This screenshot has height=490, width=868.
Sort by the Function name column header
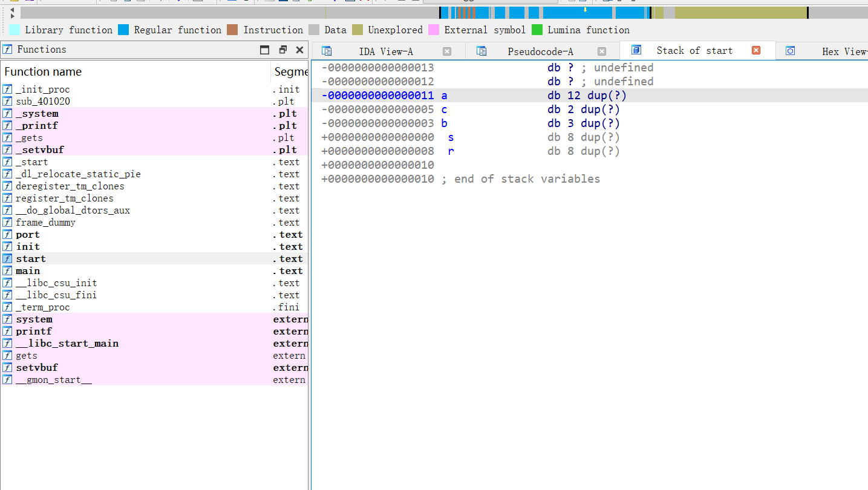point(135,72)
